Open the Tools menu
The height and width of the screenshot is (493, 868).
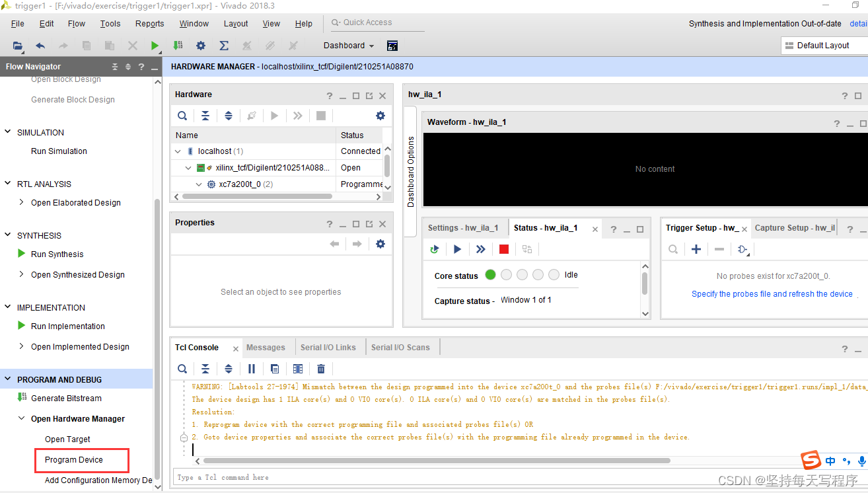pyautogui.click(x=110, y=24)
